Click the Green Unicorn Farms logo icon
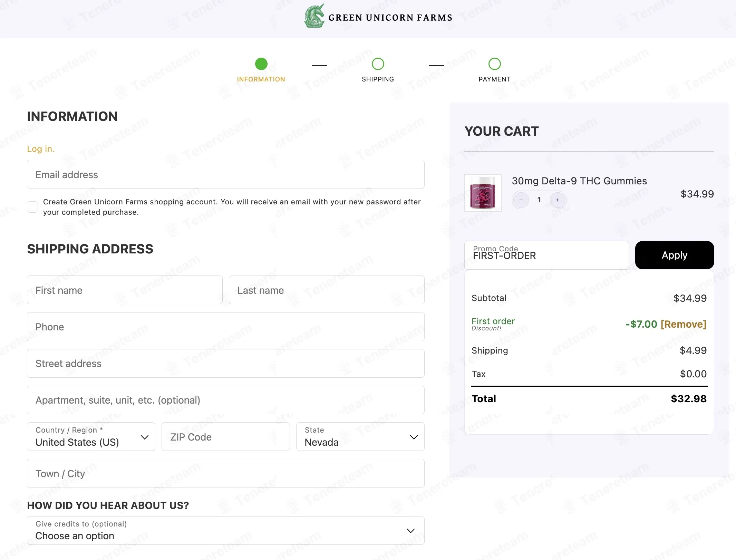The width and height of the screenshot is (736, 560). click(314, 16)
